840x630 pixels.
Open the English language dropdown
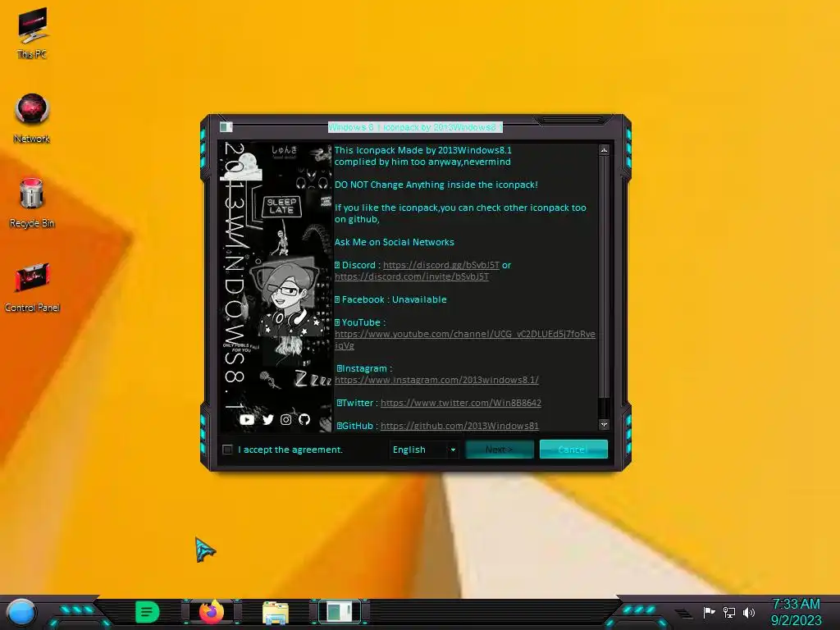pyautogui.click(x=424, y=450)
